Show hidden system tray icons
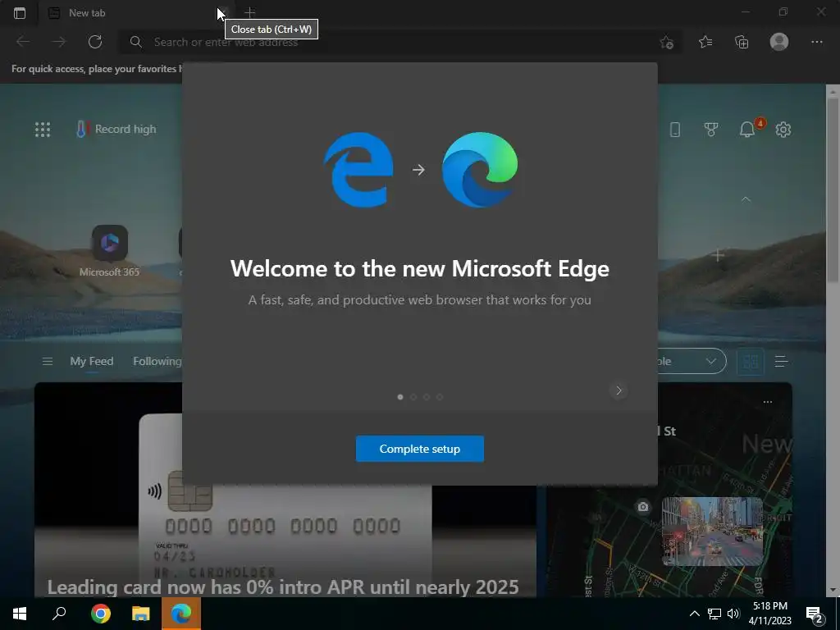This screenshot has width=840, height=630. point(694,614)
